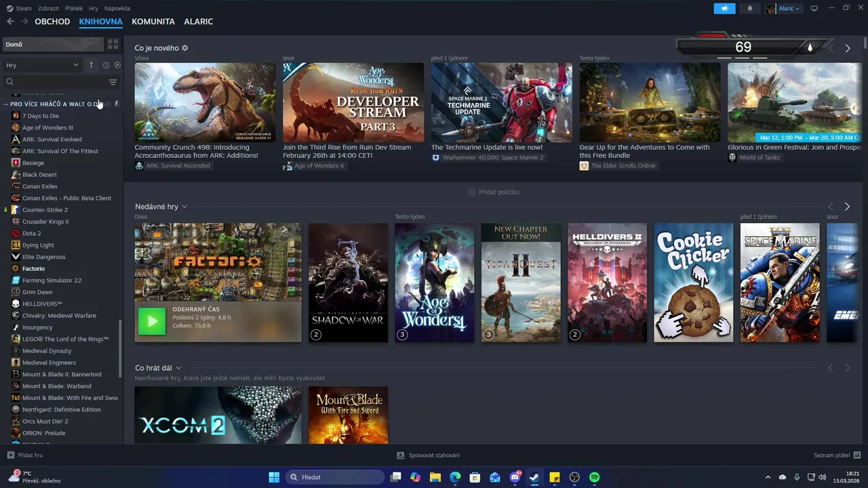The height and width of the screenshot is (488, 868).
Task: Click the Windows taskbar Hledat search box
Action: click(x=334, y=477)
